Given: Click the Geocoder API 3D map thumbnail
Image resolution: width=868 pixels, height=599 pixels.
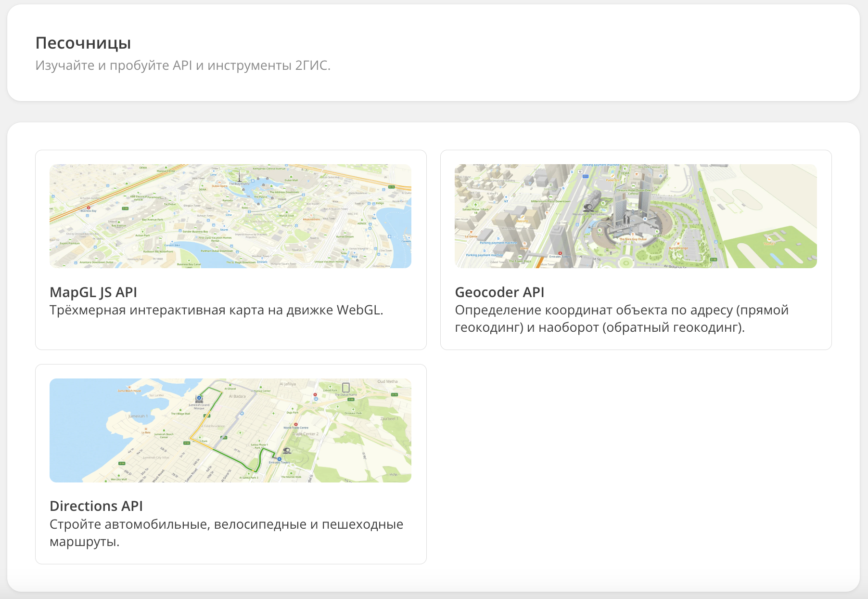Looking at the screenshot, I should click(636, 216).
